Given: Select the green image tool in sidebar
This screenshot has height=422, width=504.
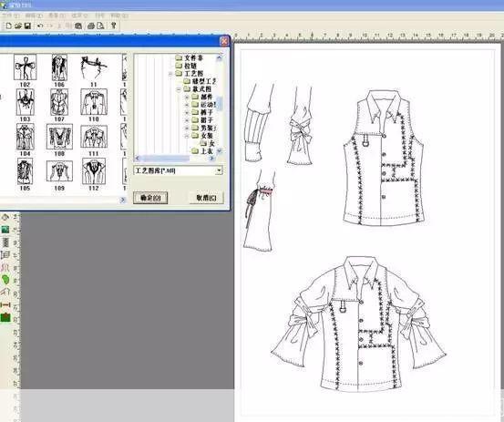Looking at the screenshot, I should click(5, 230).
